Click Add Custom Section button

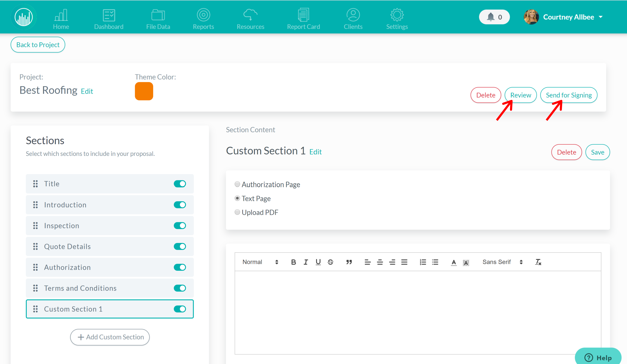(110, 337)
